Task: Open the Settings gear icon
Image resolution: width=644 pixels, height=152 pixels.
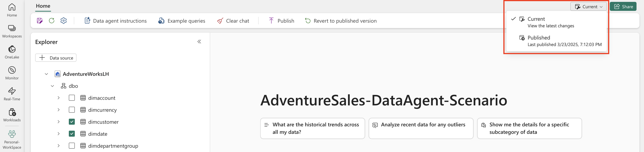Action: coord(64,21)
